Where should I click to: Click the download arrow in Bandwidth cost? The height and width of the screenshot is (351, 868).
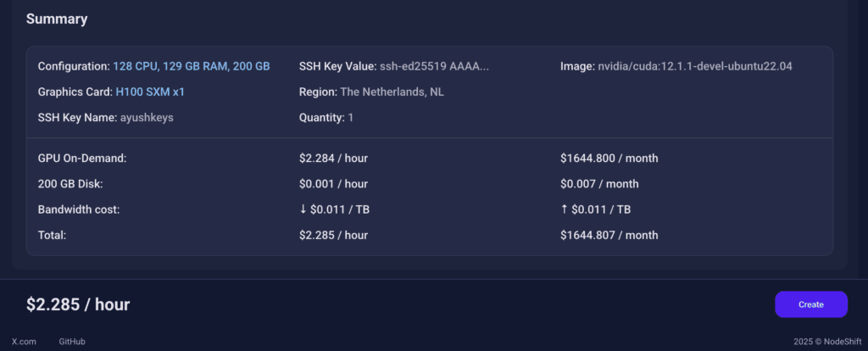click(303, 209)
